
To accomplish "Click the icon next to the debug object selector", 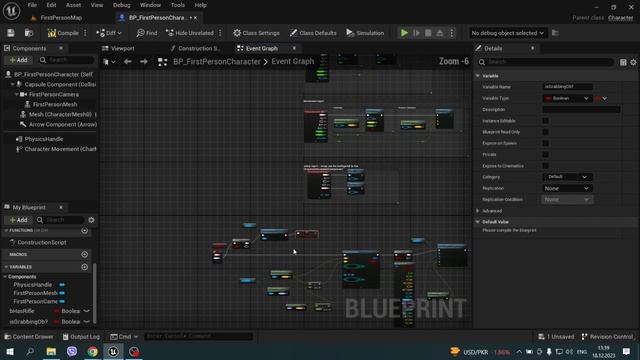I will [x=555, y=33].
